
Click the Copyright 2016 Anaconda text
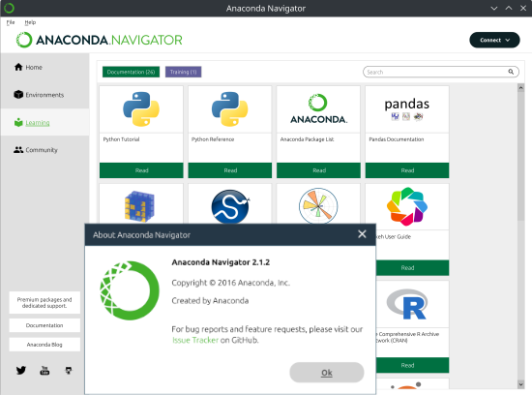pos(231,283)
